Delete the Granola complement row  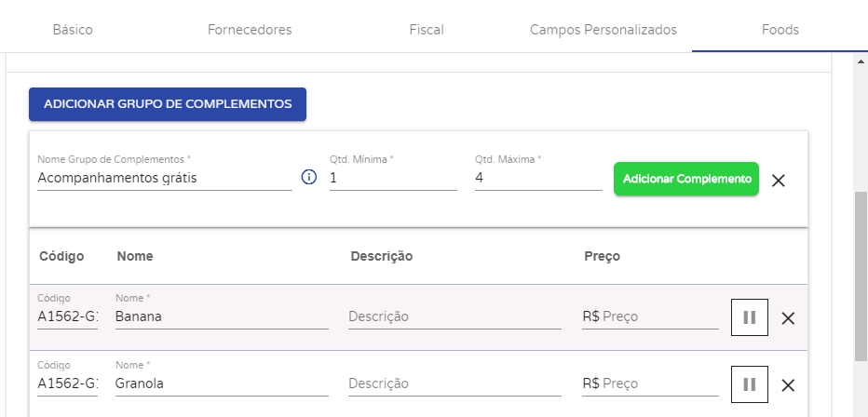(788, 385)
